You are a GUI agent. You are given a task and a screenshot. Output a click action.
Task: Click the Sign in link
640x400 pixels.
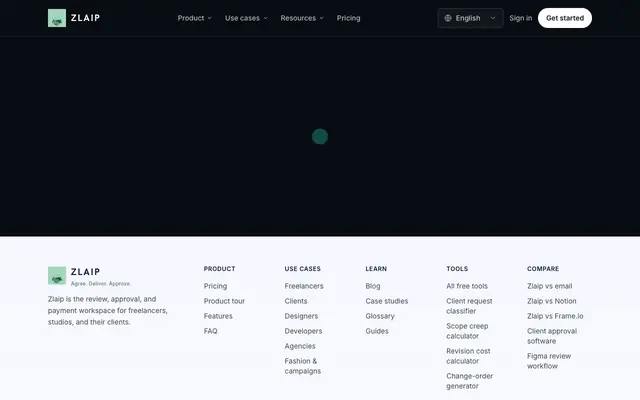point(520,18)
